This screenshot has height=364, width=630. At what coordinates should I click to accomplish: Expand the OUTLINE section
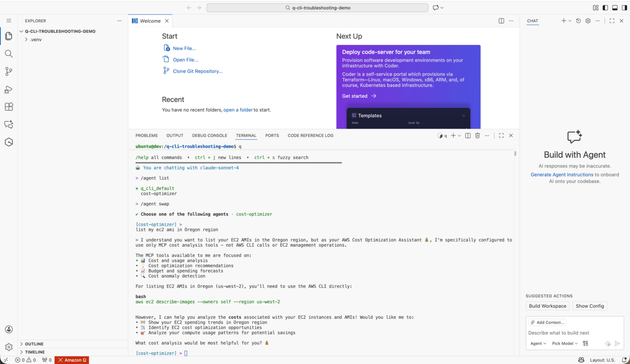[34, 344]
